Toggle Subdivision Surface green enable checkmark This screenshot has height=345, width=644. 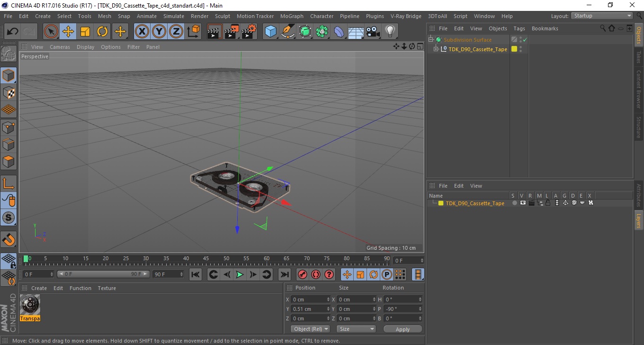[525, 40]
